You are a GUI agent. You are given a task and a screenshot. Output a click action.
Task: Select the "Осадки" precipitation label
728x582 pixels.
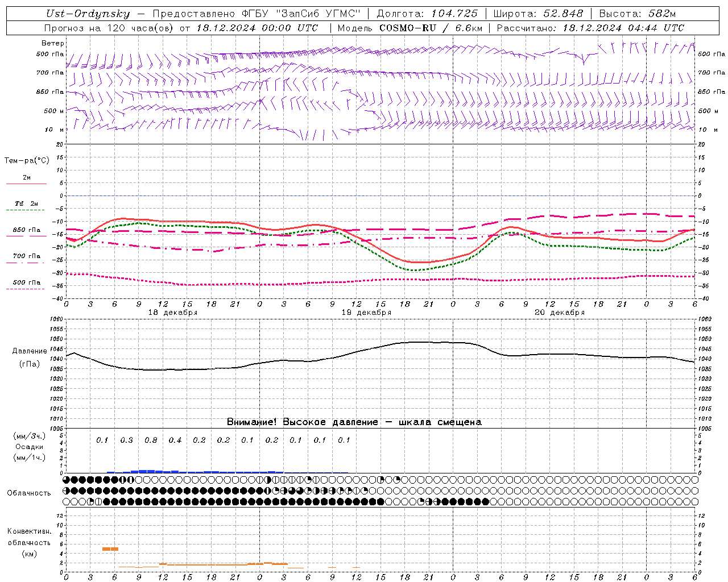[x=29, y=447]
